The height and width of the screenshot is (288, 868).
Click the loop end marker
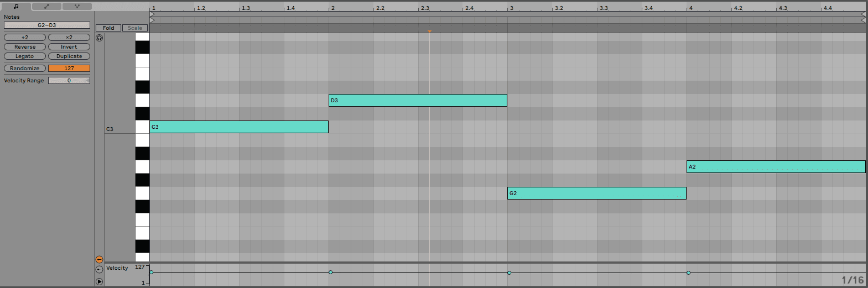pyautogui.click(x=864, y=14)
